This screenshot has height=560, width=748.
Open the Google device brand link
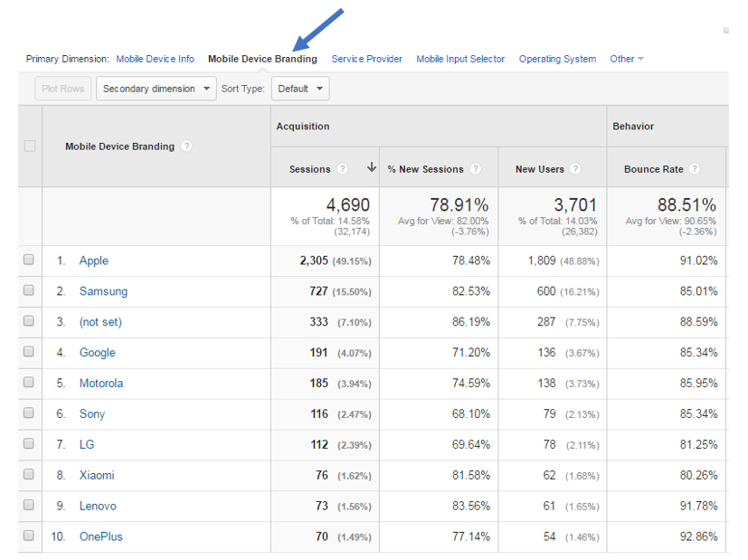coord(98,353)
